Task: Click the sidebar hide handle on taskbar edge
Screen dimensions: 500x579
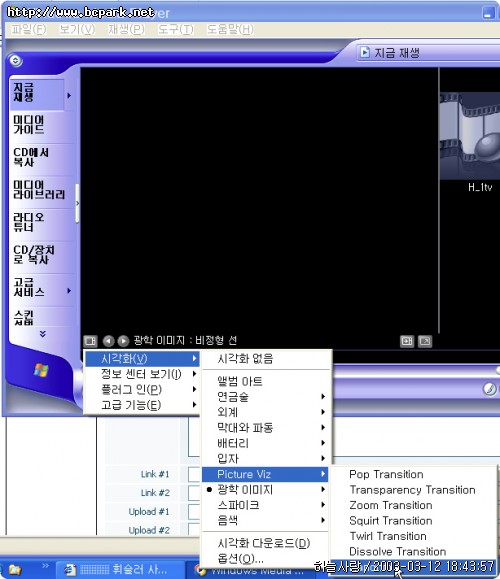Action: pyautogui.click(x=77, y=203)
